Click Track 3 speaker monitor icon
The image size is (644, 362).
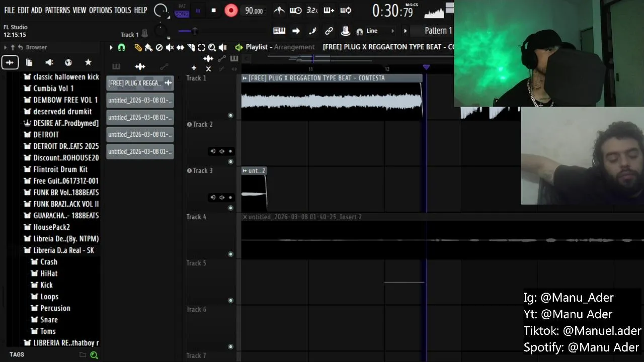(221, 198)
